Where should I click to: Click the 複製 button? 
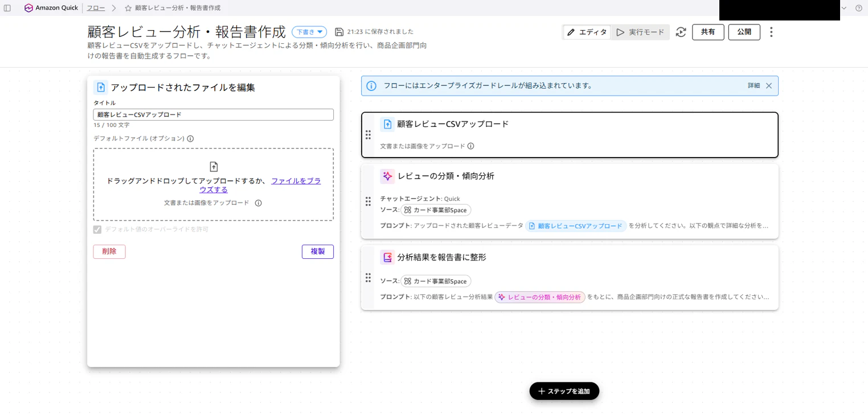click(x=318, y=251)
